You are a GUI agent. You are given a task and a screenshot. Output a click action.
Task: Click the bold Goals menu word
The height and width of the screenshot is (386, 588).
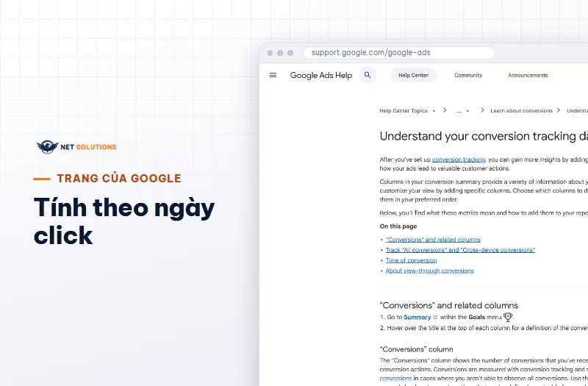click(x=476, y=318)
